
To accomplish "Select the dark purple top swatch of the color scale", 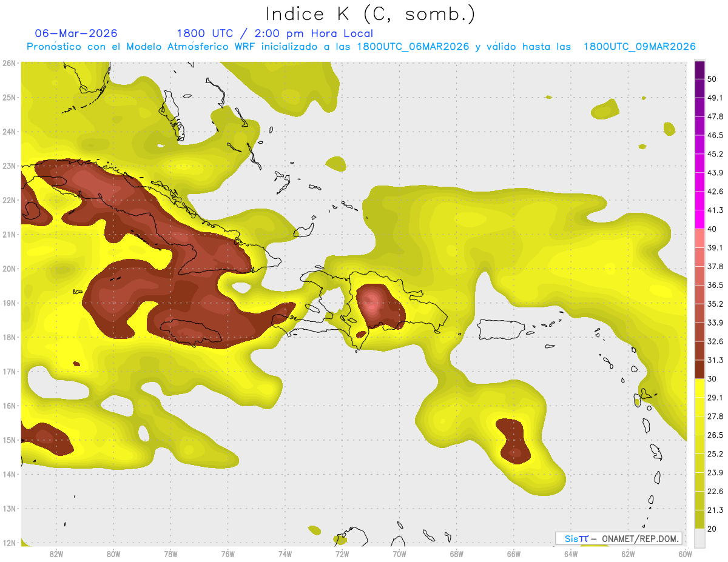I will tap(699, 71).
